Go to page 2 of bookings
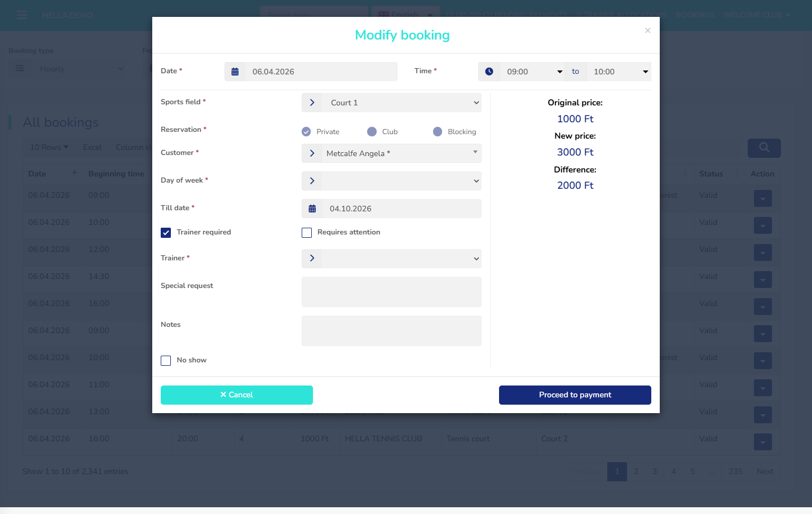The width and height of the screenshot is (812, 514). pos(636,471)
